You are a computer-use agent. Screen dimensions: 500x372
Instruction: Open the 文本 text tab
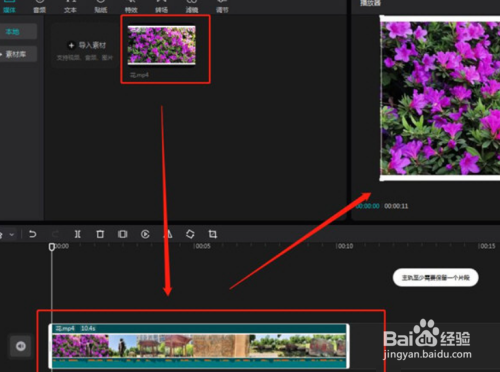click(70, 7)
